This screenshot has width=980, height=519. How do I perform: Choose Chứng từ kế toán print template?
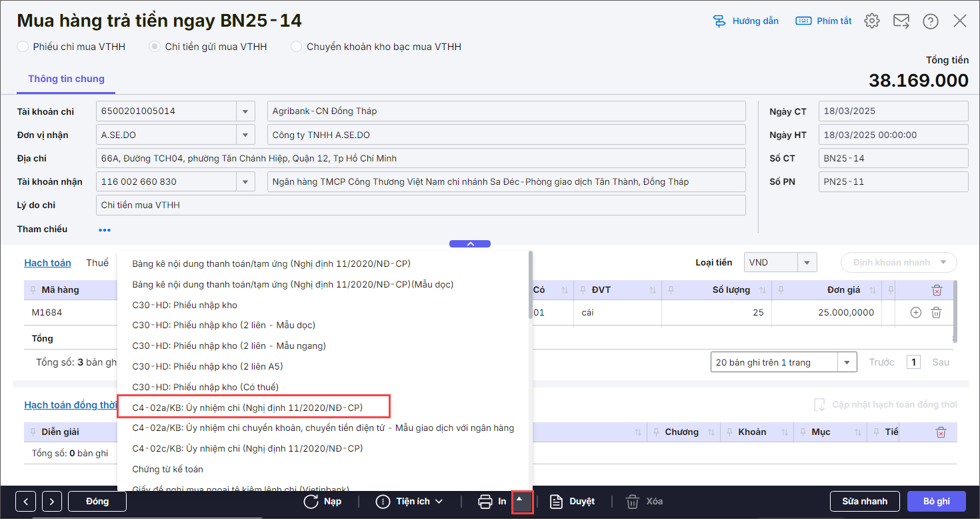[167, 469]
